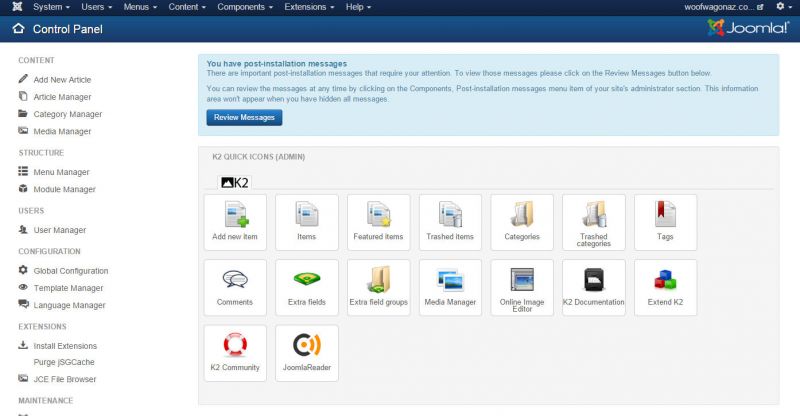Open JCE File Browser link

pos(65,379)
